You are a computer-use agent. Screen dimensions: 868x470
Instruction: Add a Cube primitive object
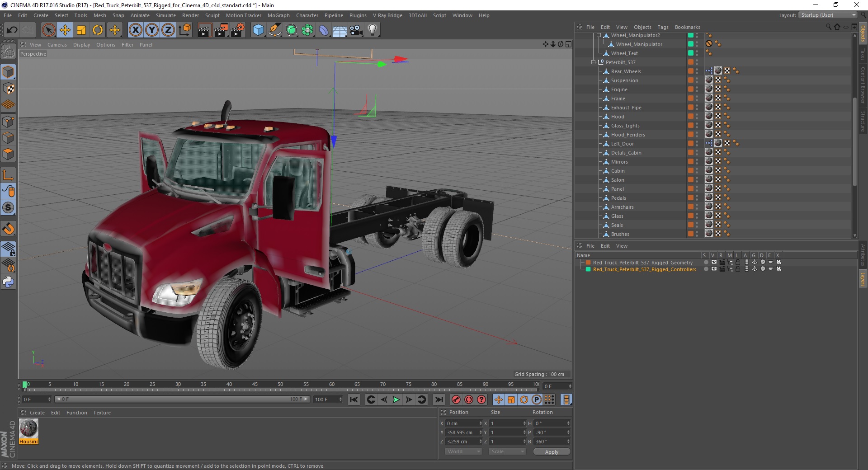pos(258,30)
